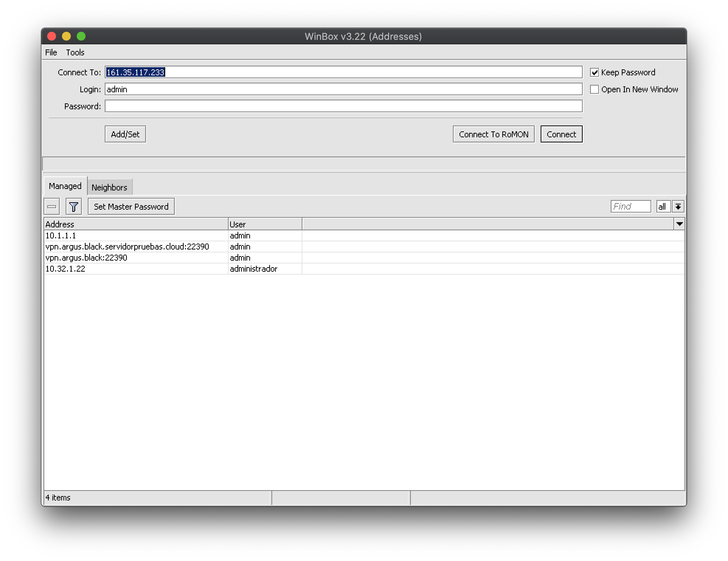The image size is (728, 561).
Task: Enable Open In New Window checkbox
Action: [x=594, y=89]
